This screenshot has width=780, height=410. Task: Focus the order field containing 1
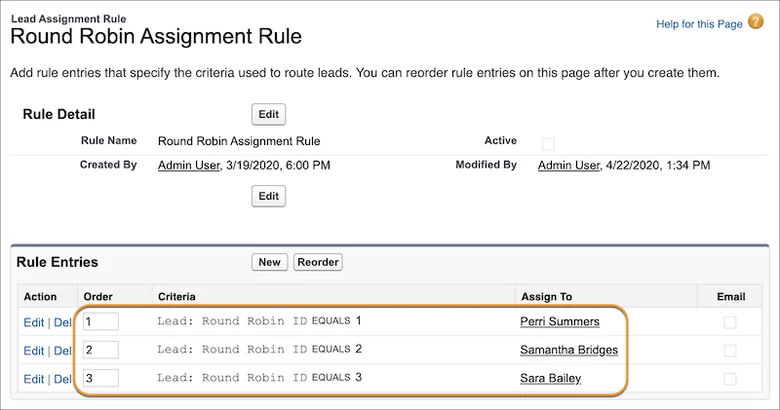101,321
